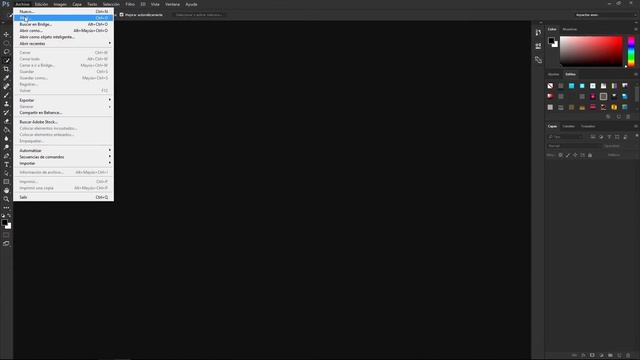Toggle lock image pixels in Capas

tap(568, 155)
